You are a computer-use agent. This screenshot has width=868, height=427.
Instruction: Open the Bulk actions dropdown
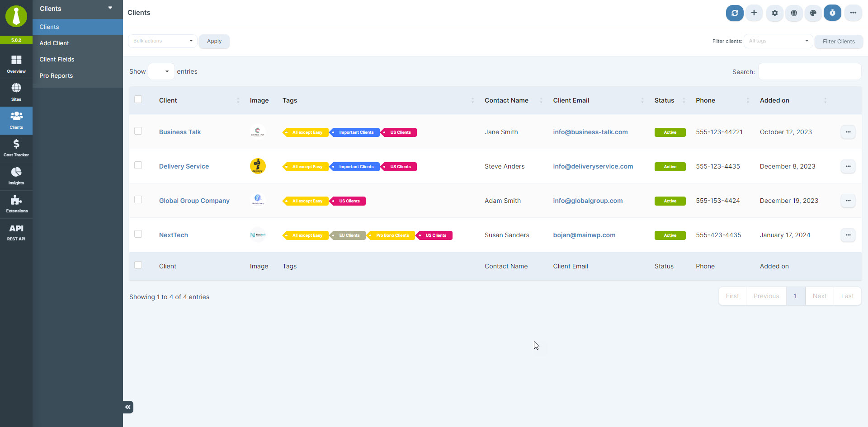coord(163,41)
